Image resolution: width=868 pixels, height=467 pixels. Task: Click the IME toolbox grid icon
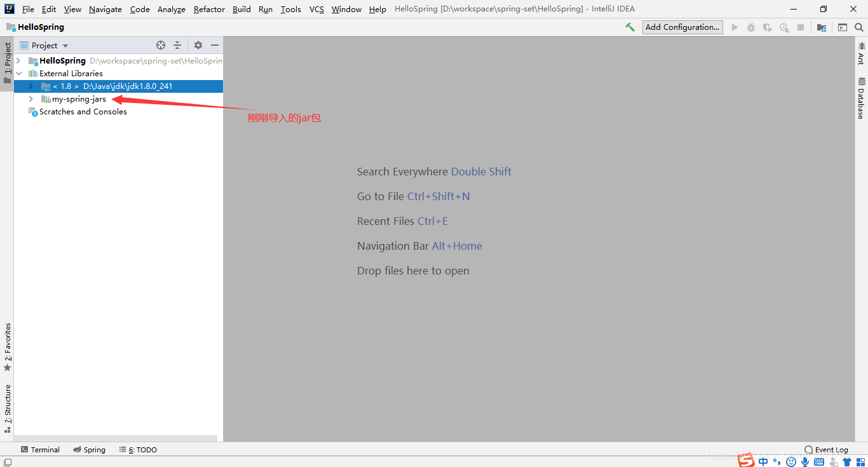point(860,462)
